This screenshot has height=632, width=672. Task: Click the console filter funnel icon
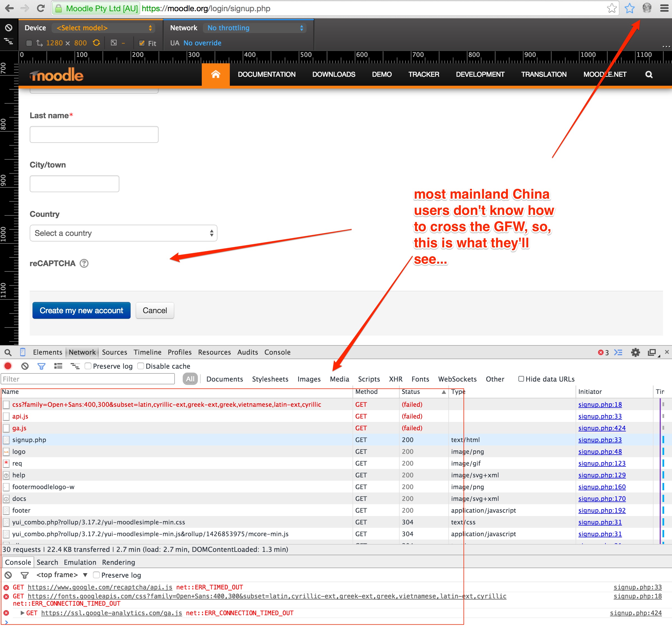pos(24,575)
